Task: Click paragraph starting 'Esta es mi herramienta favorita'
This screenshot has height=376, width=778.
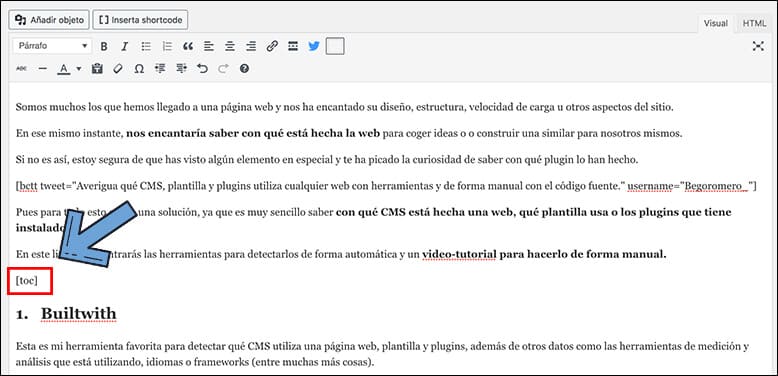Action: tap(382, 354)
